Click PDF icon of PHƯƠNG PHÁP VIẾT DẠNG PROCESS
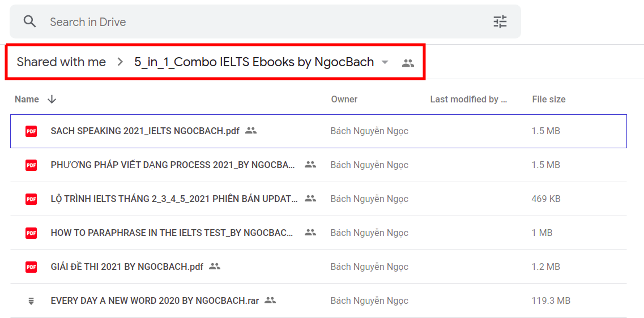This screenshot has height=318, width=644. pyautogui.click(x=31, y=165)
